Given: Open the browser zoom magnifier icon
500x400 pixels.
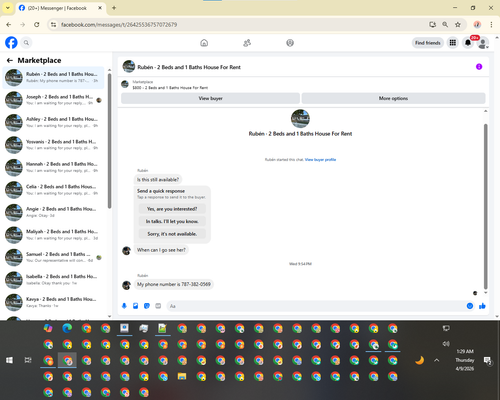Looking at the screenshot, I should click(445, 25).
